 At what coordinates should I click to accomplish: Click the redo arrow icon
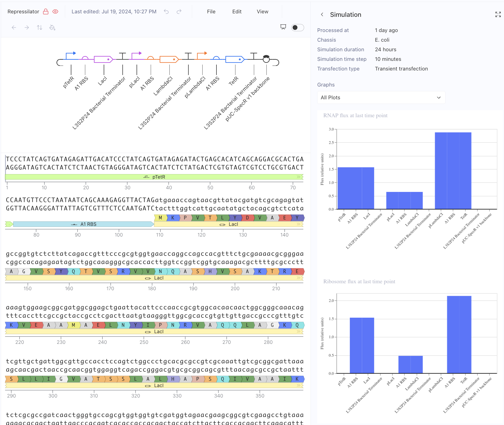pos(179,11)
